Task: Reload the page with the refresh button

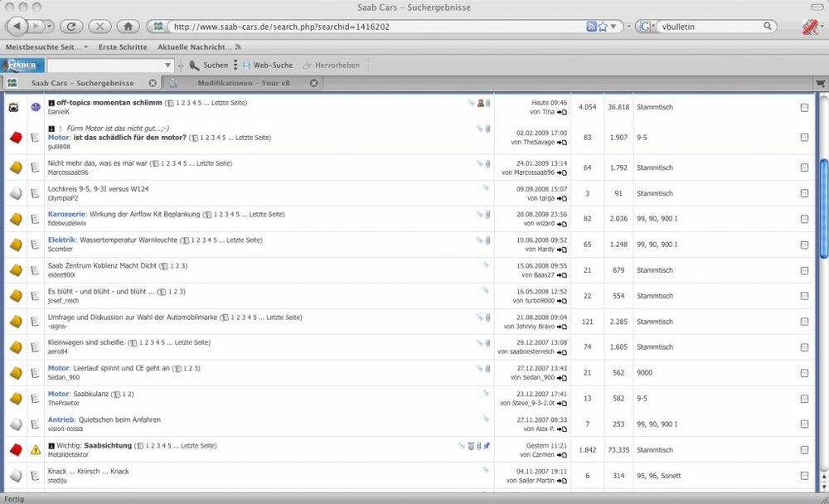Action: click(71, 26)
